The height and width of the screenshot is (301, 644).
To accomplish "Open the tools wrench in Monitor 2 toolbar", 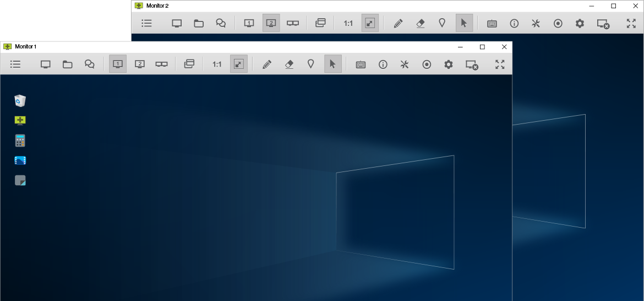I will click(x=536, y=24).
